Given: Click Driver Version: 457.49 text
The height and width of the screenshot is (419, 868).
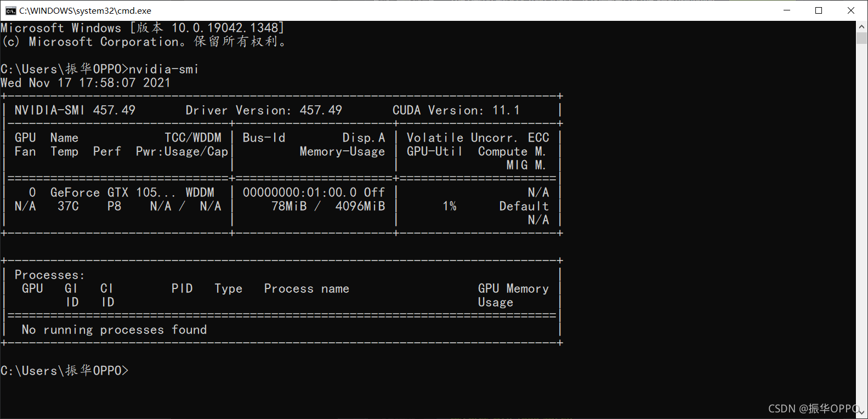Looking at the screenshot, I should click(x=264, y=110).
